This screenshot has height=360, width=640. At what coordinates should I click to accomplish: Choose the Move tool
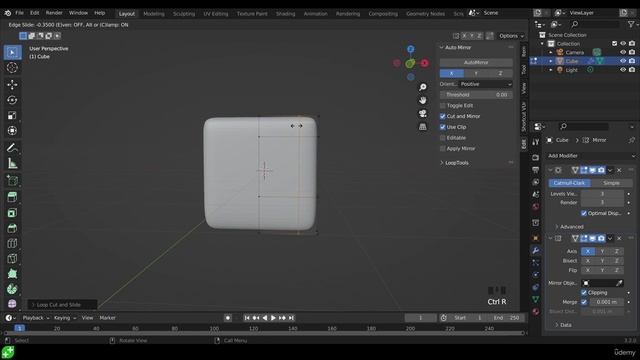(x=12, y=84)
